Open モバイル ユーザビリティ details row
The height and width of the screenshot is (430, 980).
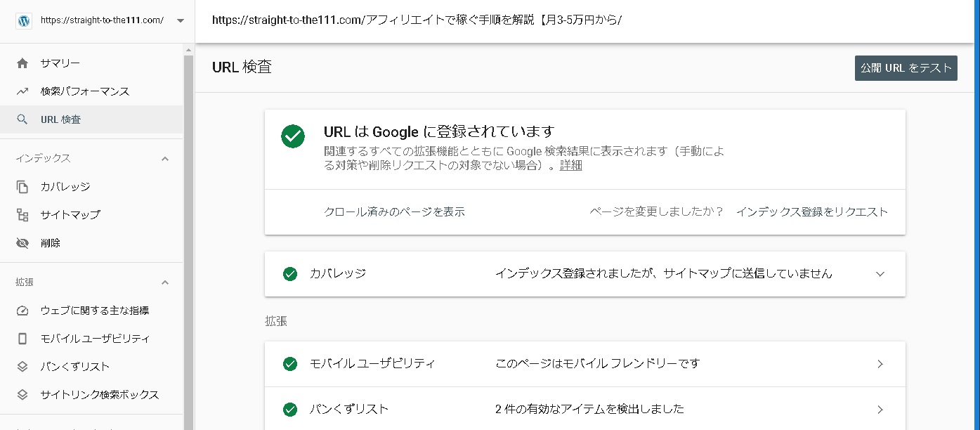coord(585,364)
